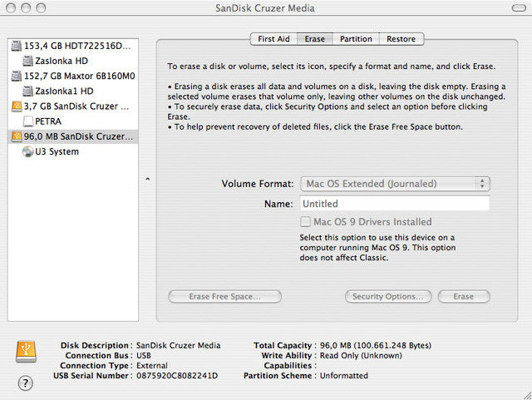Click the Partition Scheme value Unformatted

pos(344,376)
